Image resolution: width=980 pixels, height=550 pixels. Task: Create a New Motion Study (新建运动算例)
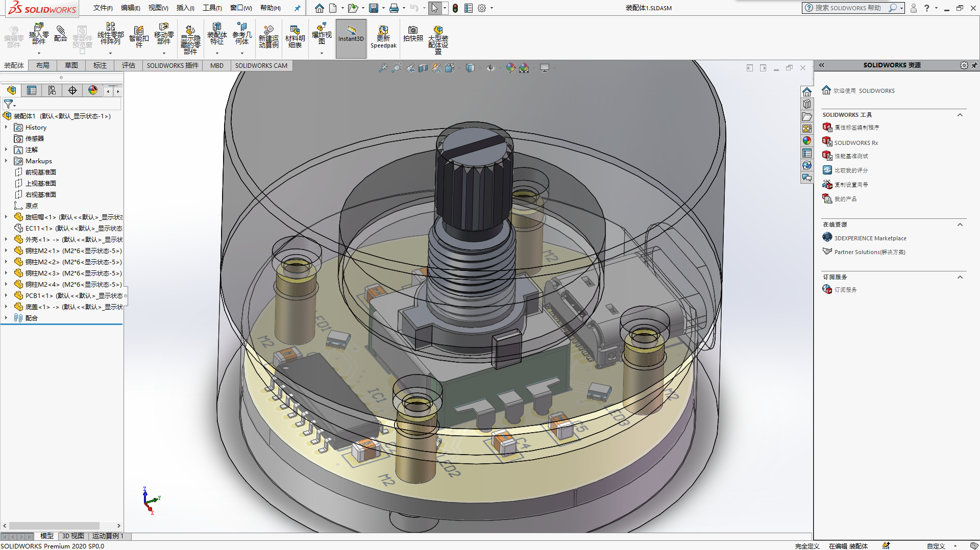268,37
